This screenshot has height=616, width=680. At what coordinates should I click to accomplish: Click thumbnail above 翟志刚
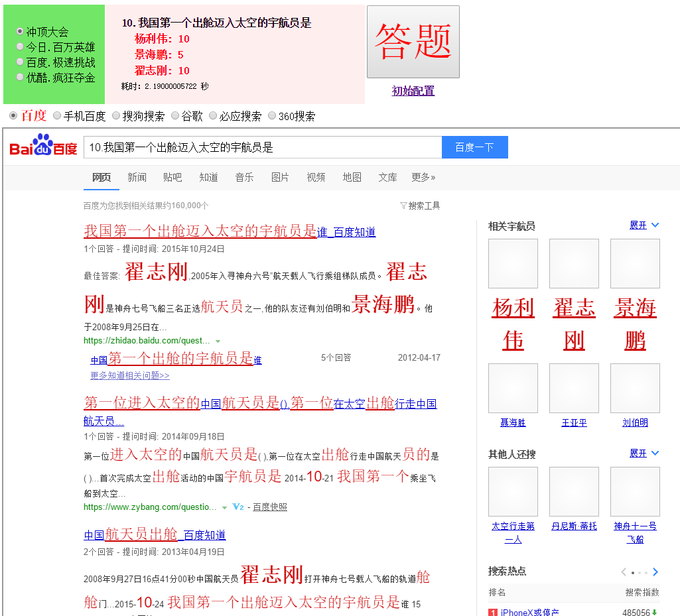(574, 263)
